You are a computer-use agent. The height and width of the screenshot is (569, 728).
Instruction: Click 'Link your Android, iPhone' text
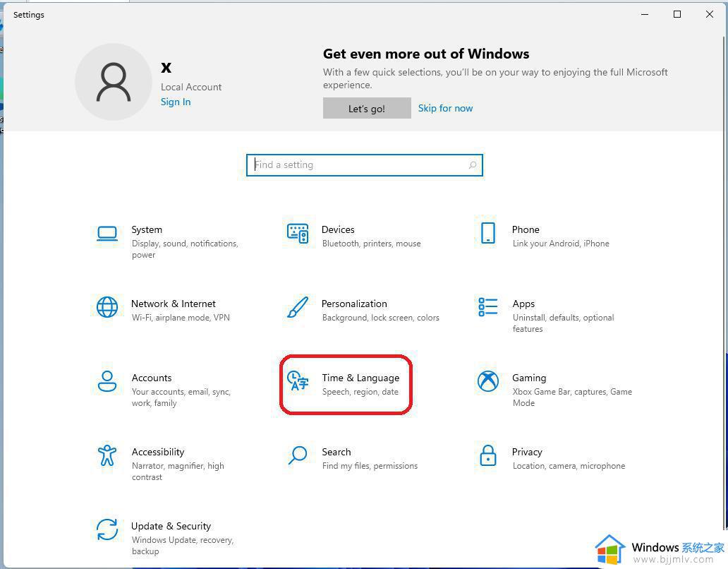point(561,244)
